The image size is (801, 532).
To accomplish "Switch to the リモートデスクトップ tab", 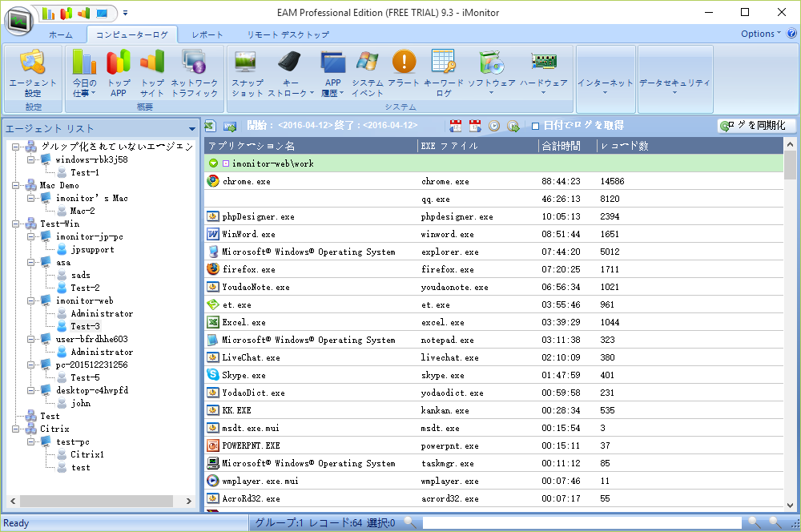I will point(288,35).
